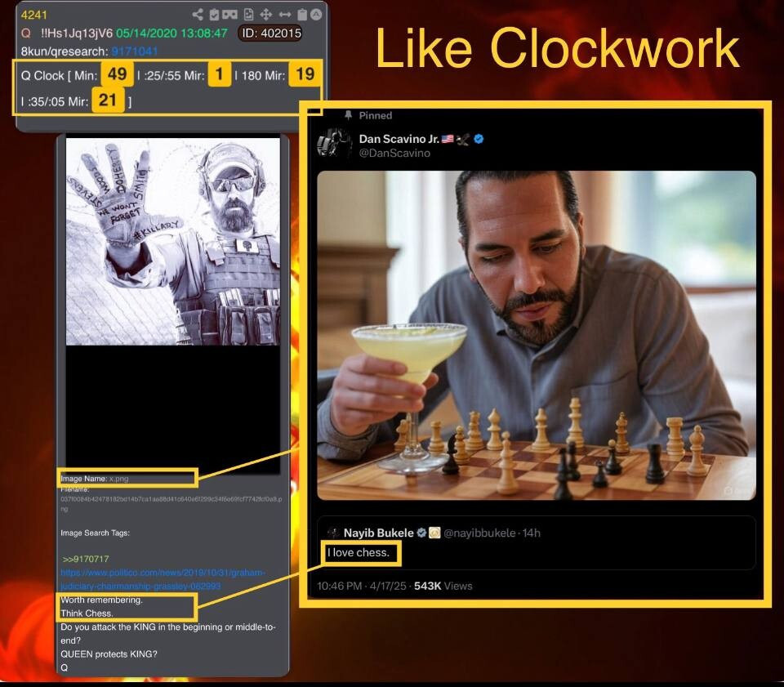Click the four-way move arrows icon
This screenshot has height=687, width=784.
[x=266, y=15]
